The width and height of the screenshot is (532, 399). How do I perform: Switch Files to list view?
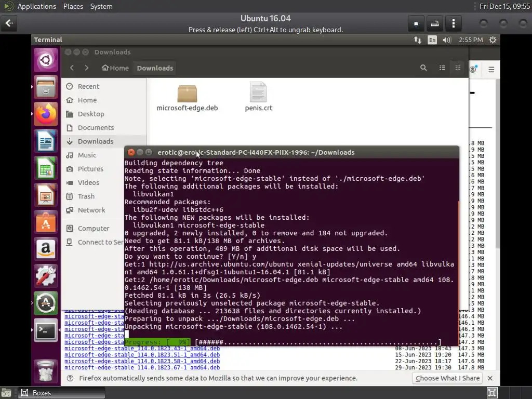pos(442,68)
